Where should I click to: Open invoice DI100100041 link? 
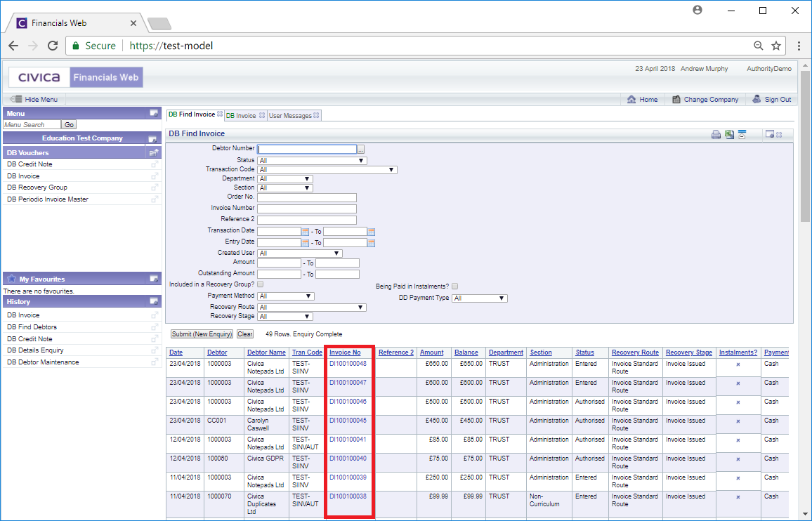348,440
